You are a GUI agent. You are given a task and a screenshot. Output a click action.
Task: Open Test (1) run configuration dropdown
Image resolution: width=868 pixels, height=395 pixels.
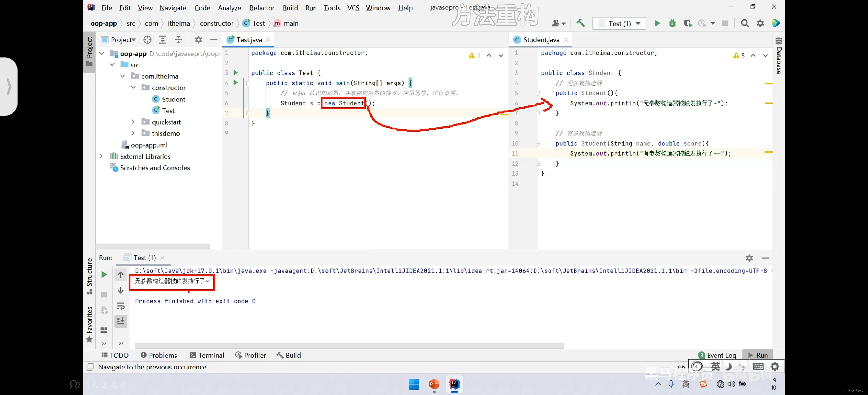point(619,23)
